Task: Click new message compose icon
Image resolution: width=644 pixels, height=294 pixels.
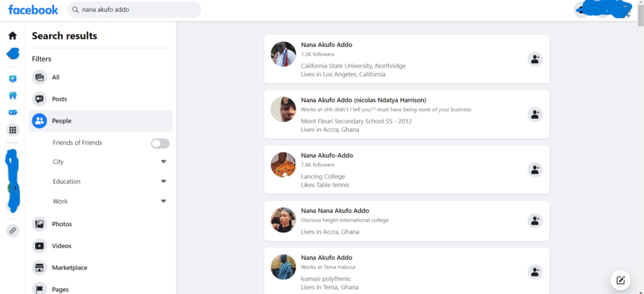Action: [620, 281]
